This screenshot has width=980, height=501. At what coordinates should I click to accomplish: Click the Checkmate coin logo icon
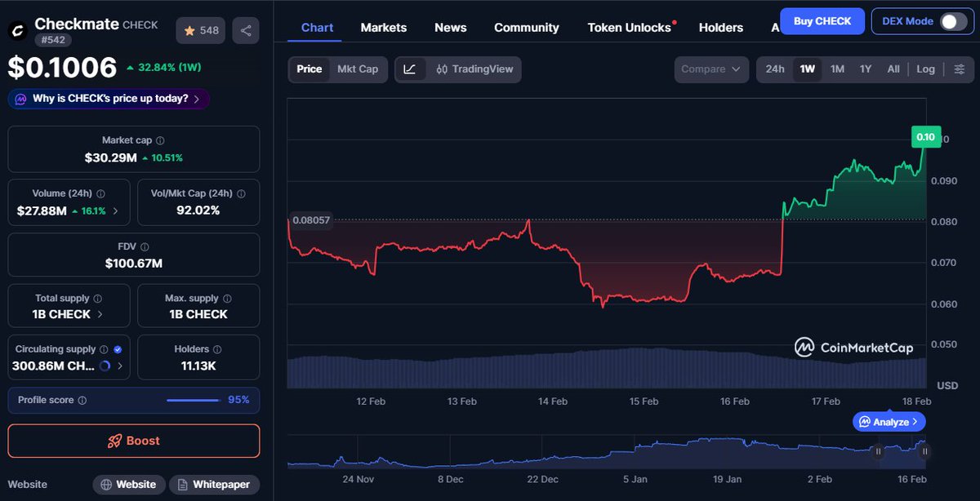(x=17, y=30)
